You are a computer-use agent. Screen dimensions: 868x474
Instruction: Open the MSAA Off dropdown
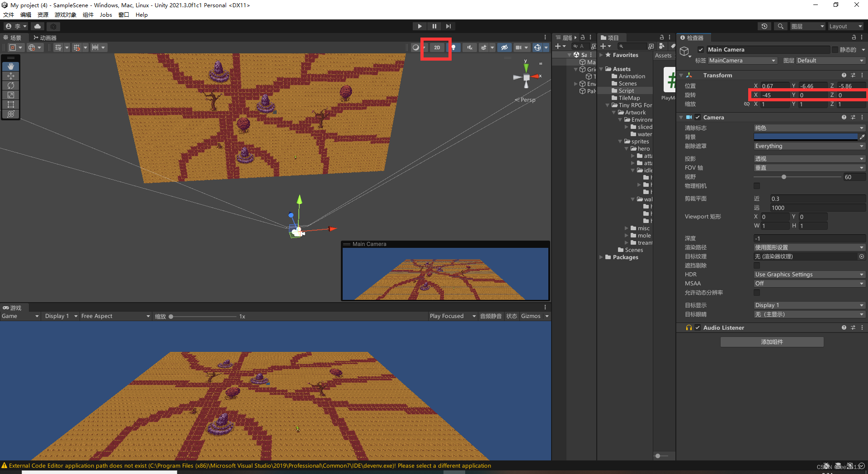(809, 284)
